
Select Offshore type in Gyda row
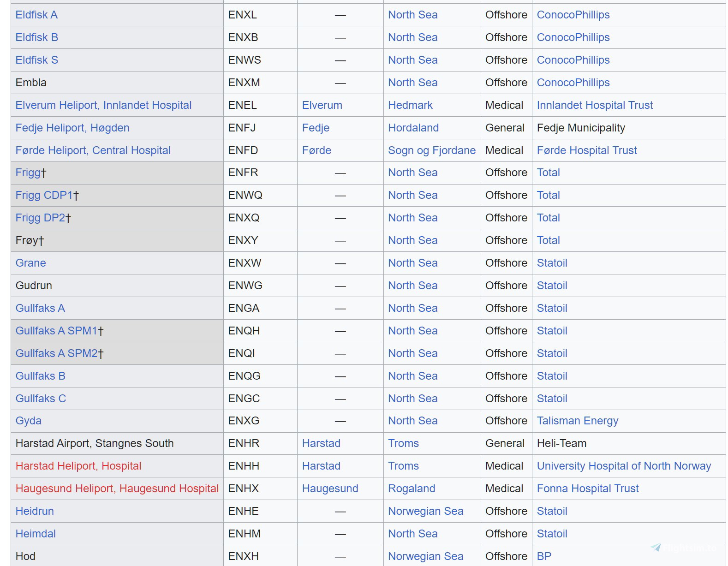[506, 421]
